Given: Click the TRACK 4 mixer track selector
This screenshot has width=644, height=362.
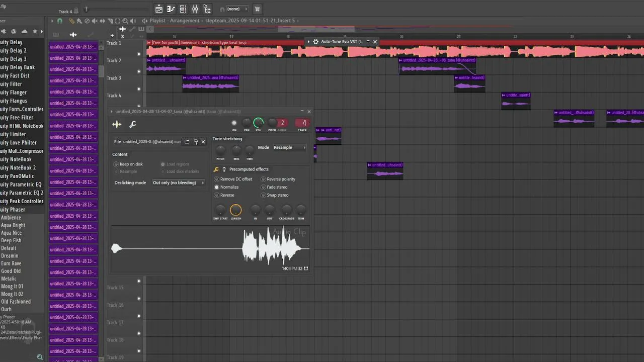Looking at the screenshot, I should click(302, 123).
